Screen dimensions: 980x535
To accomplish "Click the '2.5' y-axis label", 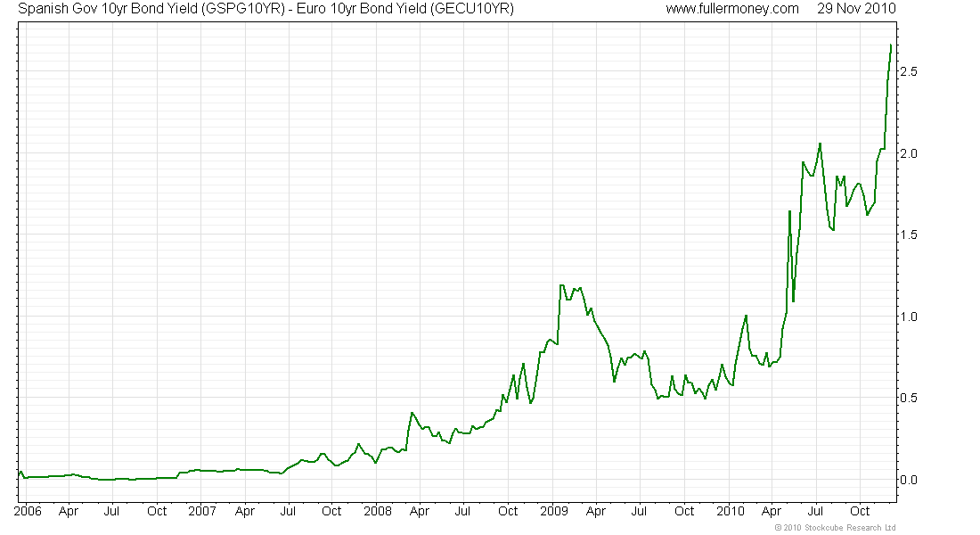I will pos(909,72).
